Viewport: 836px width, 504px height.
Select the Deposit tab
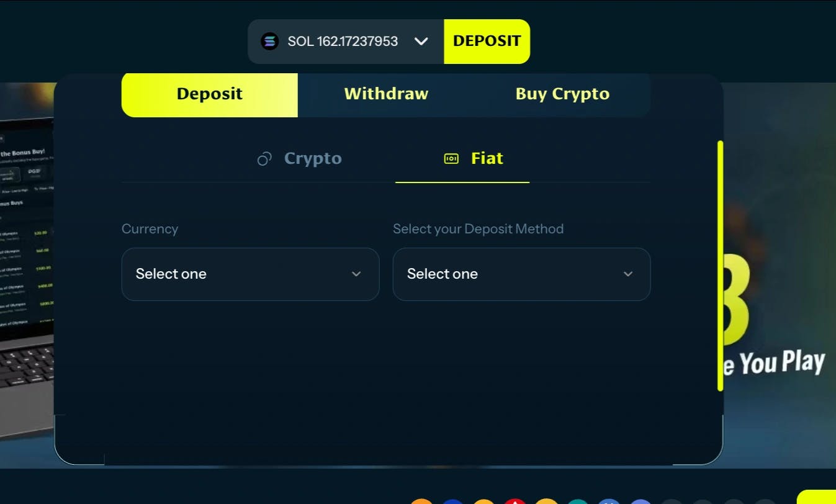[x=210, y=94]
